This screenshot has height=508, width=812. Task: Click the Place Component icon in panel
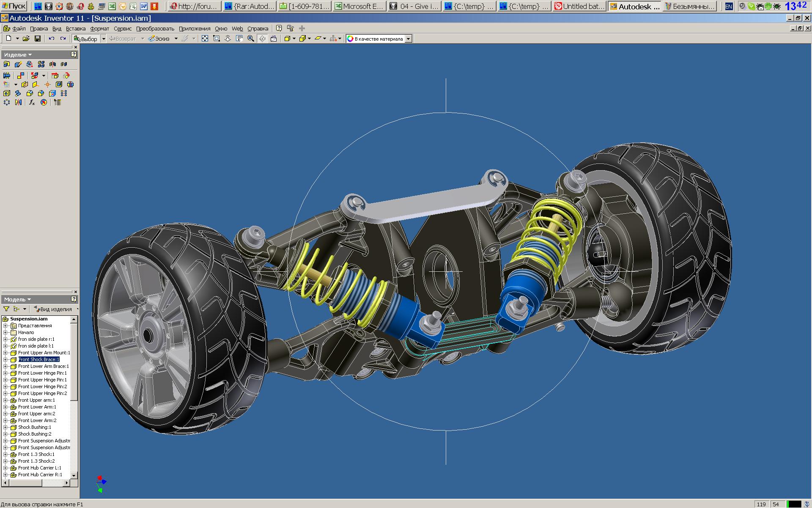click(x=6, y=64)
